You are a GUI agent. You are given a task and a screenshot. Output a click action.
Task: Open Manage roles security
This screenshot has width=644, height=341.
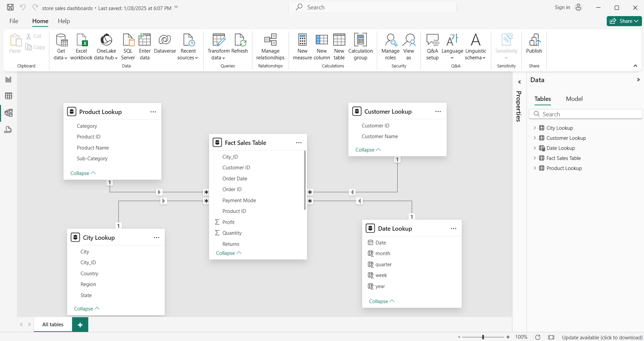click(x=391, y=47)
